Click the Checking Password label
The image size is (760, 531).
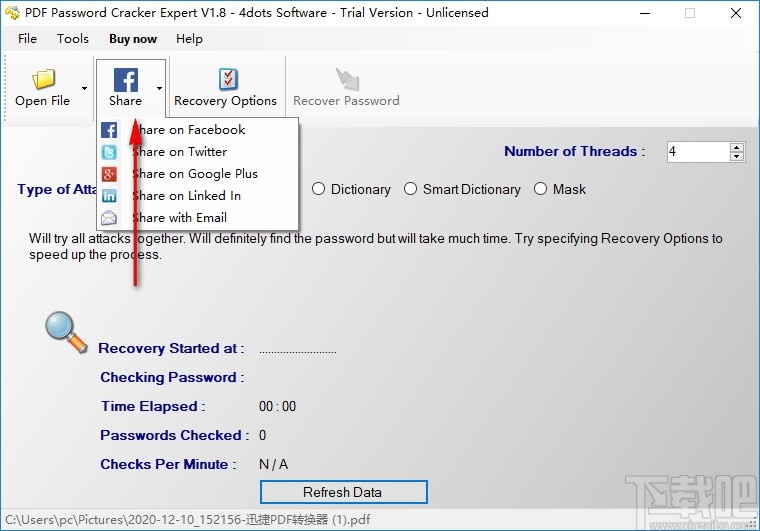click(x=172, y=377)
